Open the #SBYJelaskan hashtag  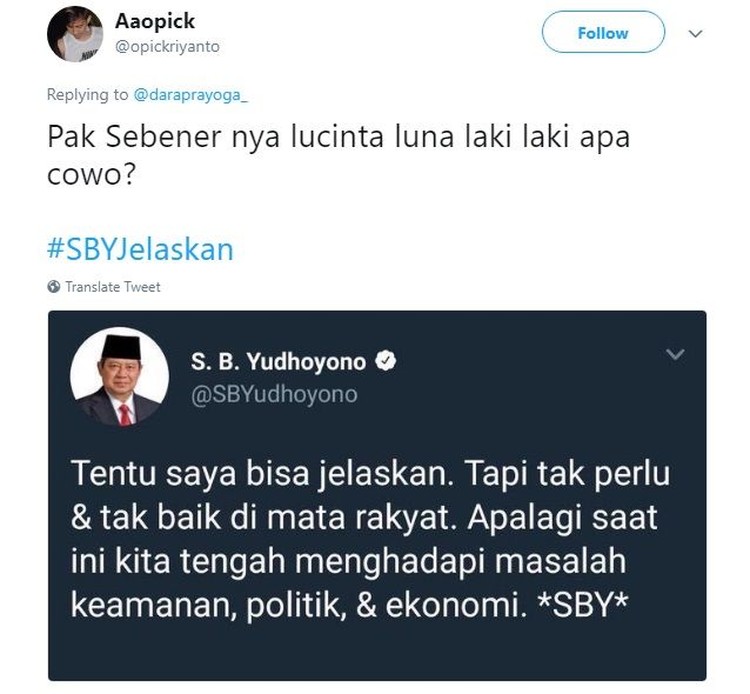point(140,249)
